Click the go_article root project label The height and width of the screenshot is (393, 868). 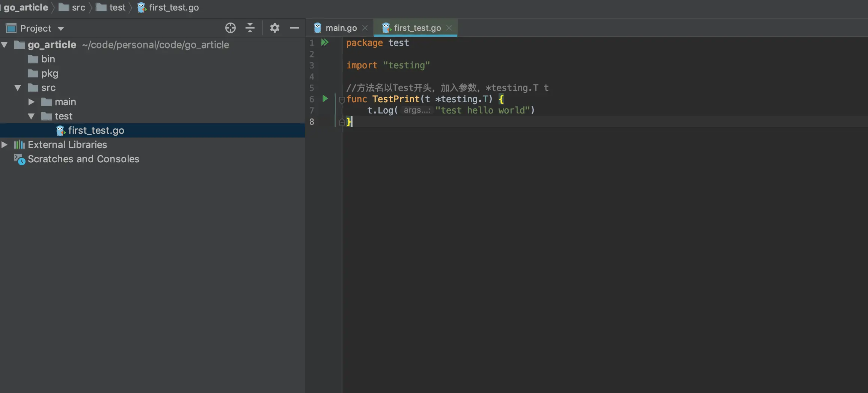point(52,45)
